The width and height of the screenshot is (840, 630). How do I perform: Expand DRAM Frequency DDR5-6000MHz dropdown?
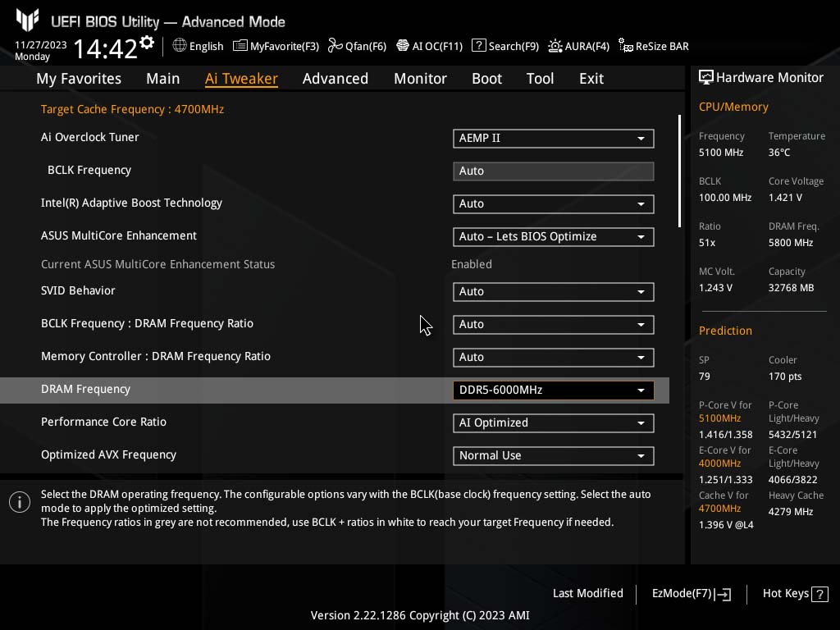pos(553,390)
